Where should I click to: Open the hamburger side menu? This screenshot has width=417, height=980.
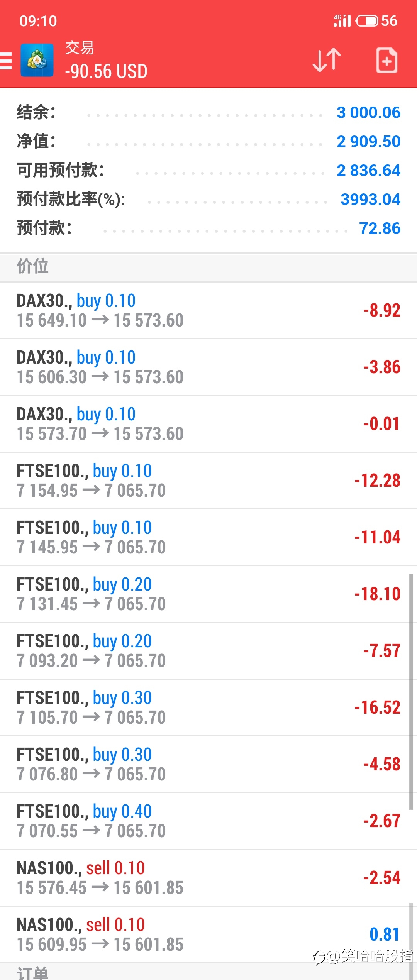coord(5,61)
